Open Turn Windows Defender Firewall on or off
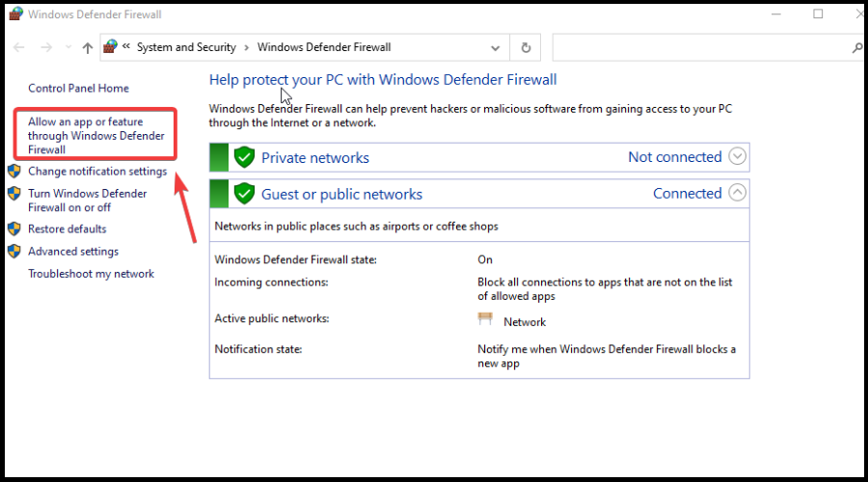The image size is (868, 482). coord(88,201)
